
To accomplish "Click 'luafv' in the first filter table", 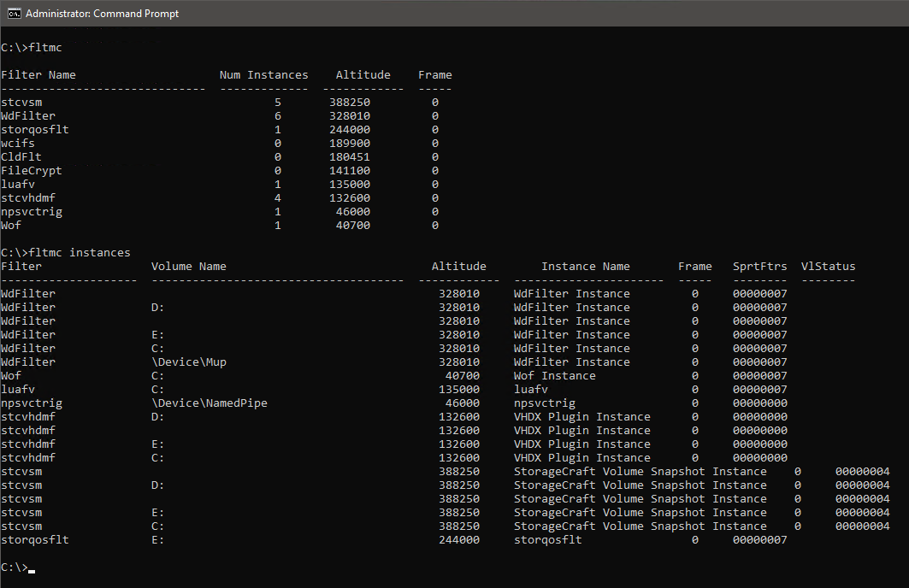I will 17,185.
